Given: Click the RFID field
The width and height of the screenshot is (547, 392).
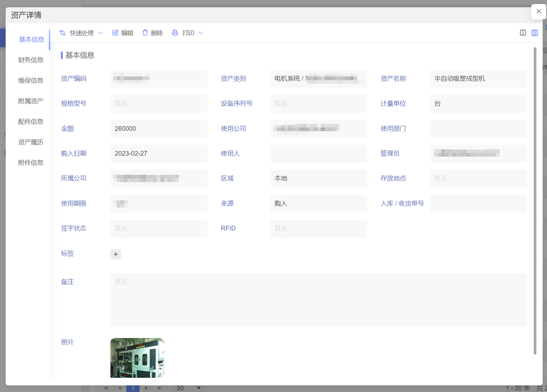Looking at the screenshot, I should (318, 228).
